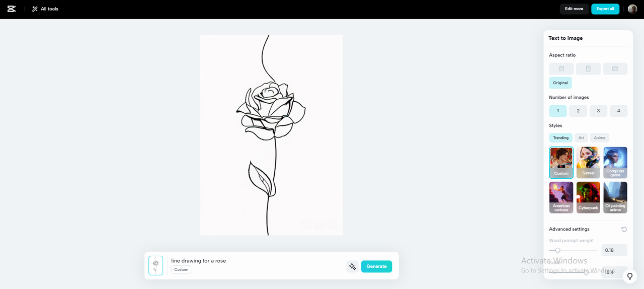Click the Text to image panel title
Viewport: 644px width, 289px height.
point(566,38)
